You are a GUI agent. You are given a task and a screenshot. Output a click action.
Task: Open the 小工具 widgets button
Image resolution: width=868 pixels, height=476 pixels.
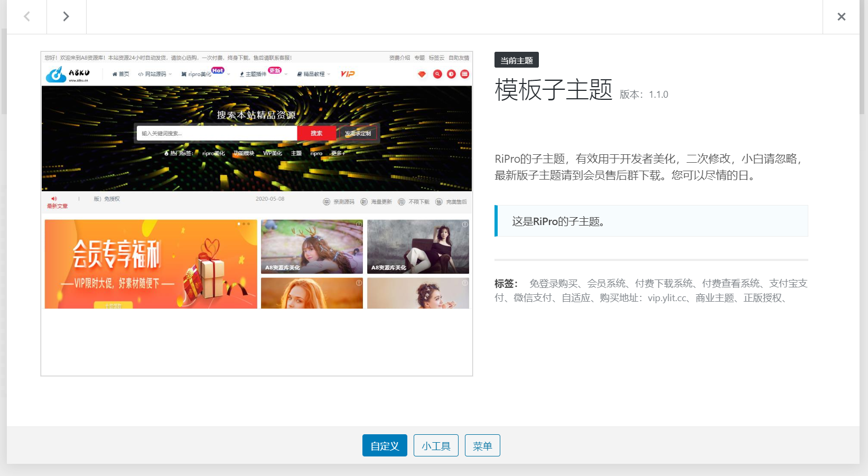coord(436,445)
